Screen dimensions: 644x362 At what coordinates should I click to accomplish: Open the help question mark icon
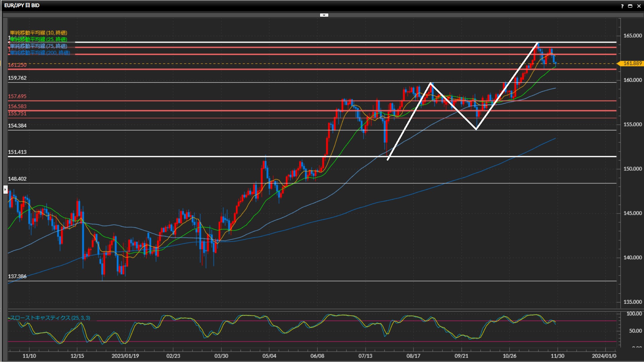622,6
